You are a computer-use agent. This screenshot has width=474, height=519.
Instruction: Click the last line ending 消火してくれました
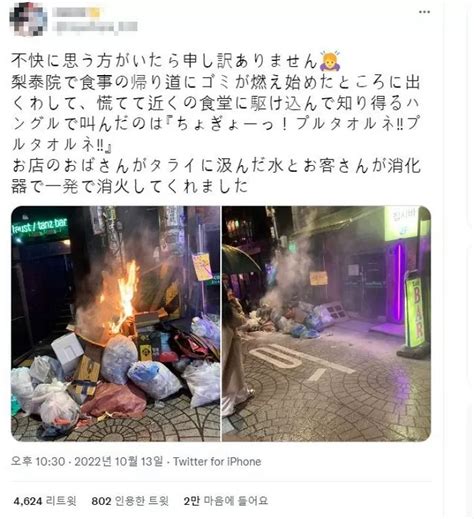tap(130, 187)
